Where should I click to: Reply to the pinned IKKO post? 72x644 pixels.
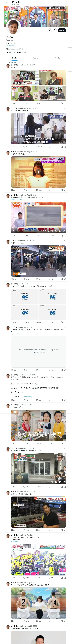pyautogui.click(x=12, y=103)
